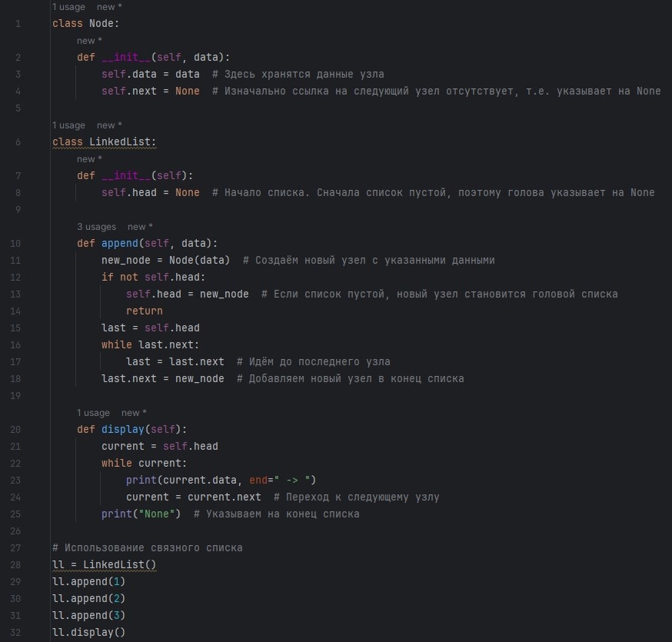The width and height of the screenshot is (672, 642).
Task: Click 'self.data = data' assignment
Action: click(x=151, y=74)
